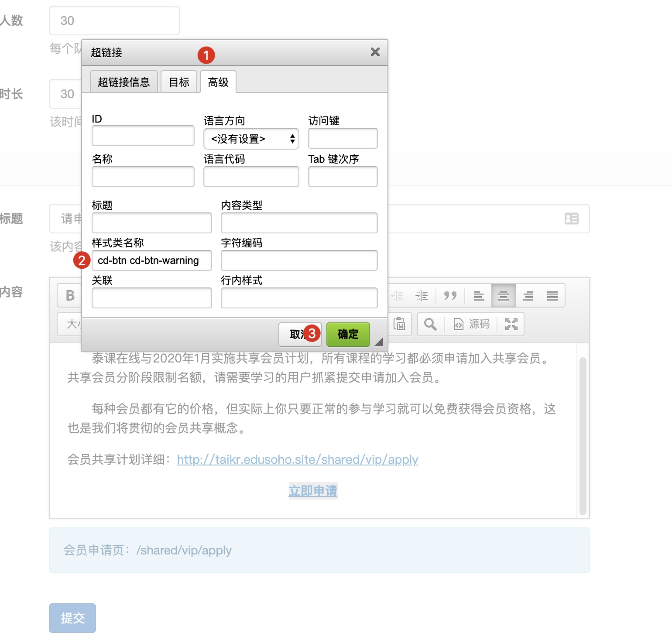
Task: Open the taikr.edusoho.site/shared/vip/apply link
Action: coord(298,459)
